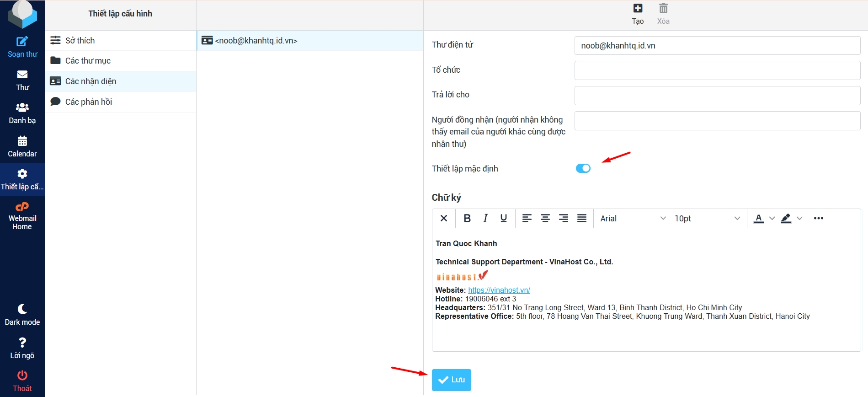This screenshot has height=397, width=868.
Task: Switch on Dark mode
Action: [x=22, y=310]
